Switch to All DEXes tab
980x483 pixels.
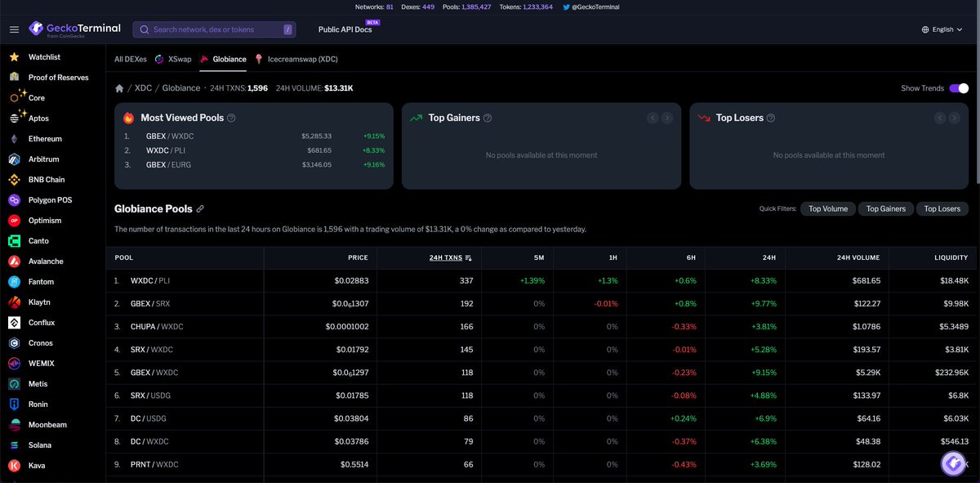tap(131, 59)
